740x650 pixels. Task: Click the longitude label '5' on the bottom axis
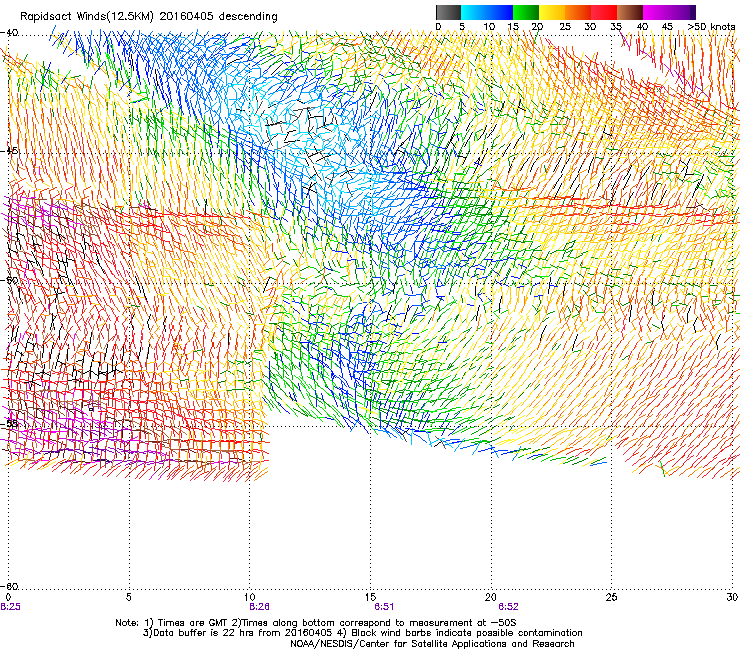pyautogui.click(x=128, y=598)
